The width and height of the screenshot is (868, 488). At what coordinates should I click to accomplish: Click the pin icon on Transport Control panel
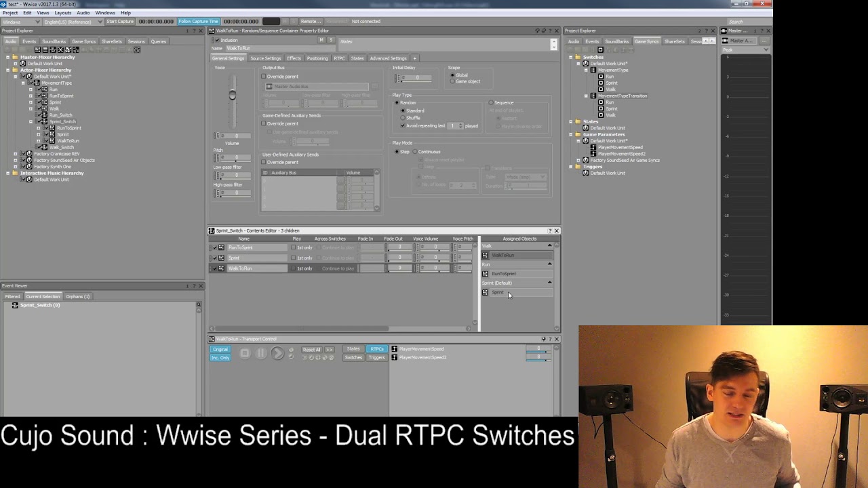click(x=543, y=339)
